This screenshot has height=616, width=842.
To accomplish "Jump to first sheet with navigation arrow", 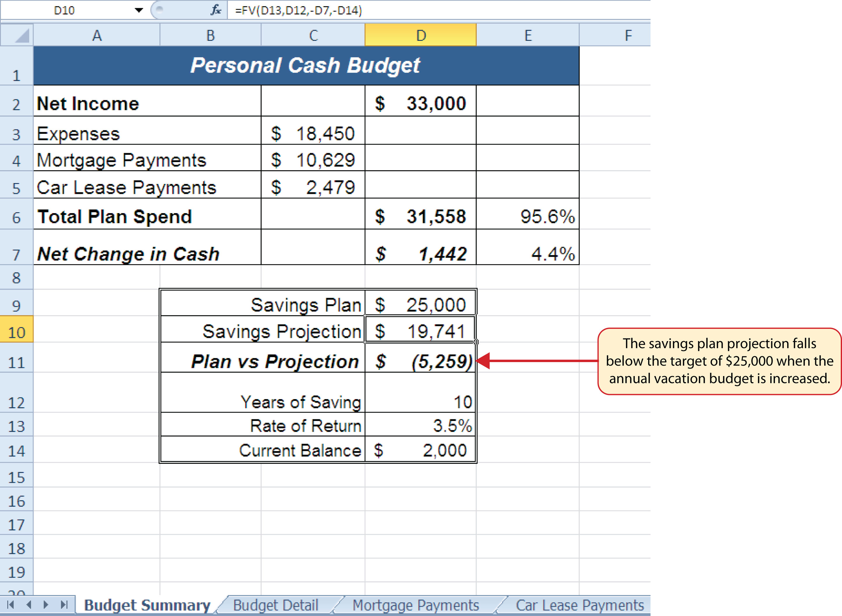I will pos(10,604).
